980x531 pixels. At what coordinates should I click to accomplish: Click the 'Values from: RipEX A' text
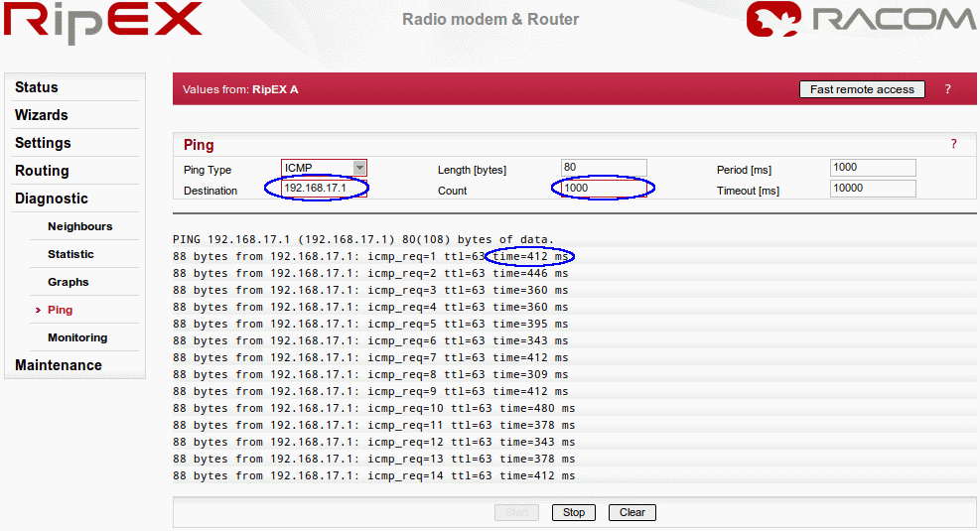[x=240, y=89]
